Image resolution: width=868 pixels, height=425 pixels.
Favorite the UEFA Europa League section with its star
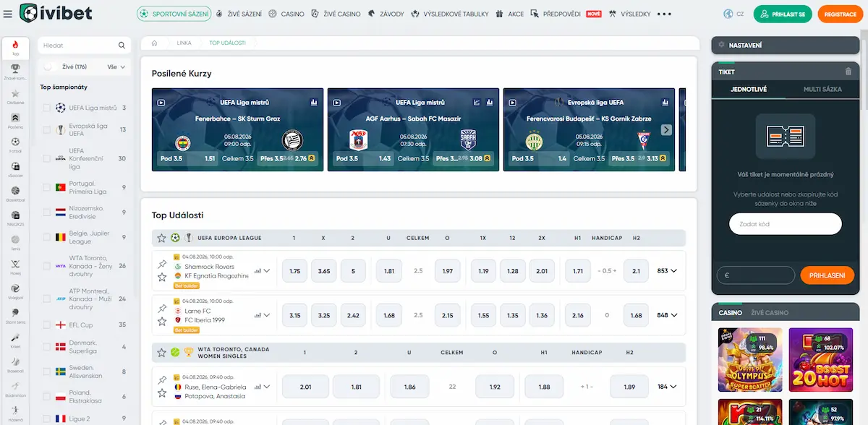(x=161, y=238)
